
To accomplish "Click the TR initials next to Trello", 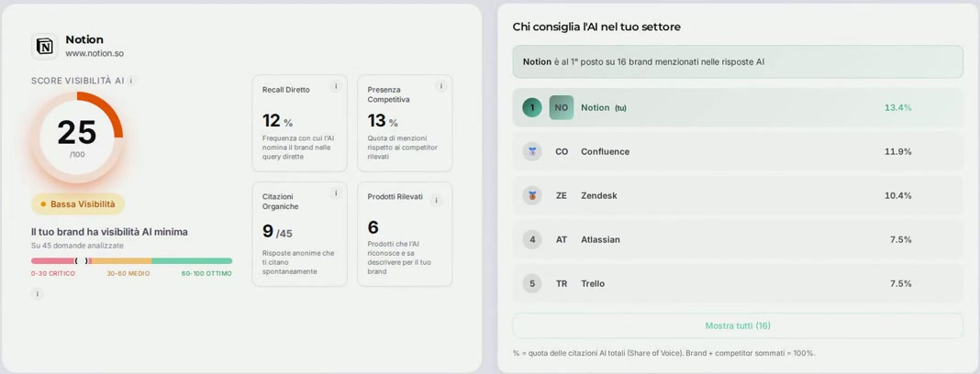I will tap(562, 283).
